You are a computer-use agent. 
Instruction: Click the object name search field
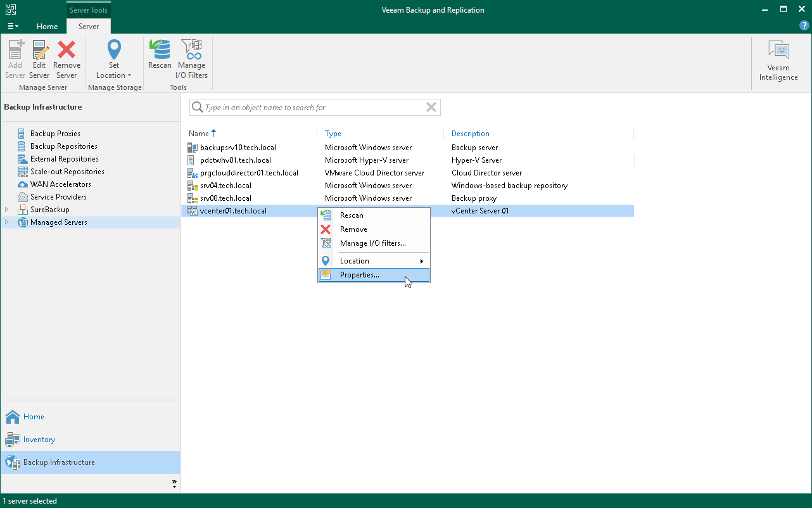click(310, 108)
